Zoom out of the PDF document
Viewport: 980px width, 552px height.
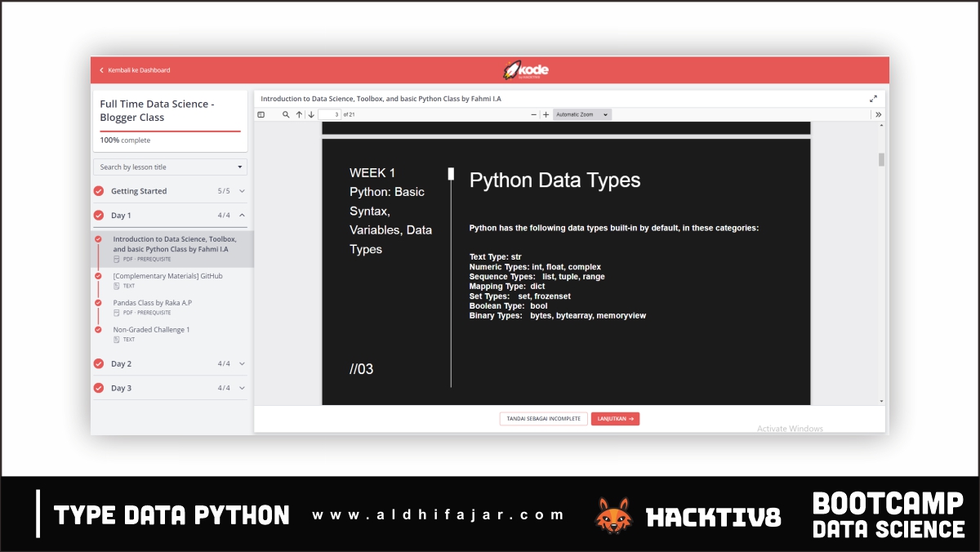tap(532, 114)
